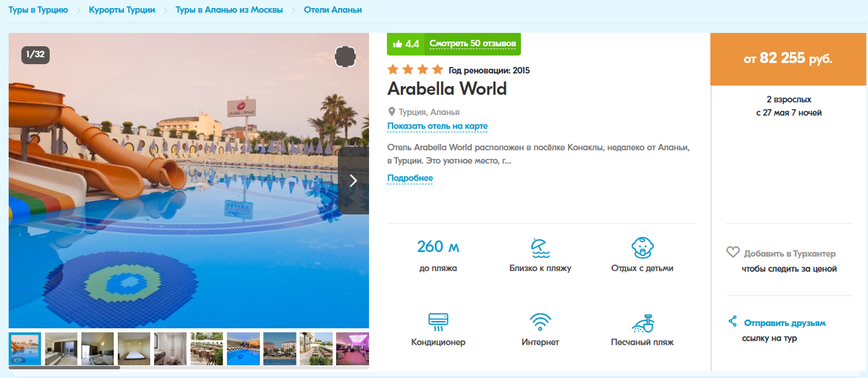Select second thumbnail of bedroom with balcony
This screenshot has height=378, width=868.
point(61,348)
